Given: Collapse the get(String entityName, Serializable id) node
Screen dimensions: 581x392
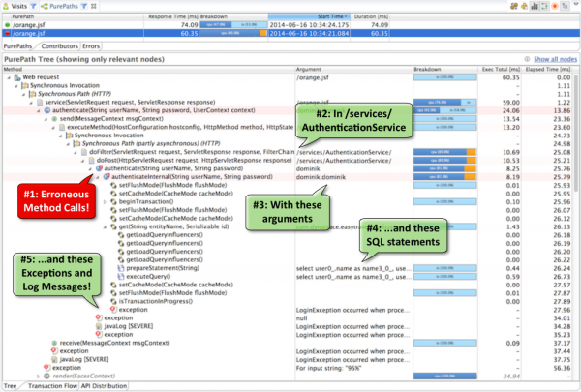Looking at the screenshot, I should coord(105,226).
